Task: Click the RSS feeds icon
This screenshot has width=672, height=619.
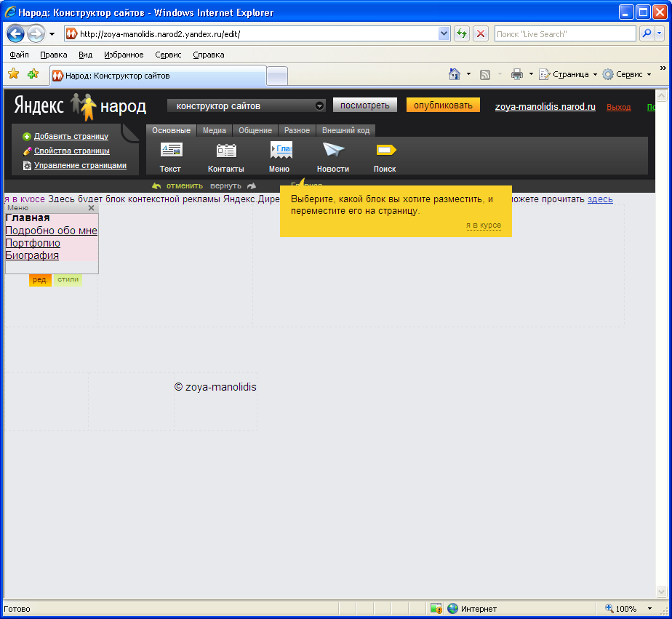Action: pos(484,75)
